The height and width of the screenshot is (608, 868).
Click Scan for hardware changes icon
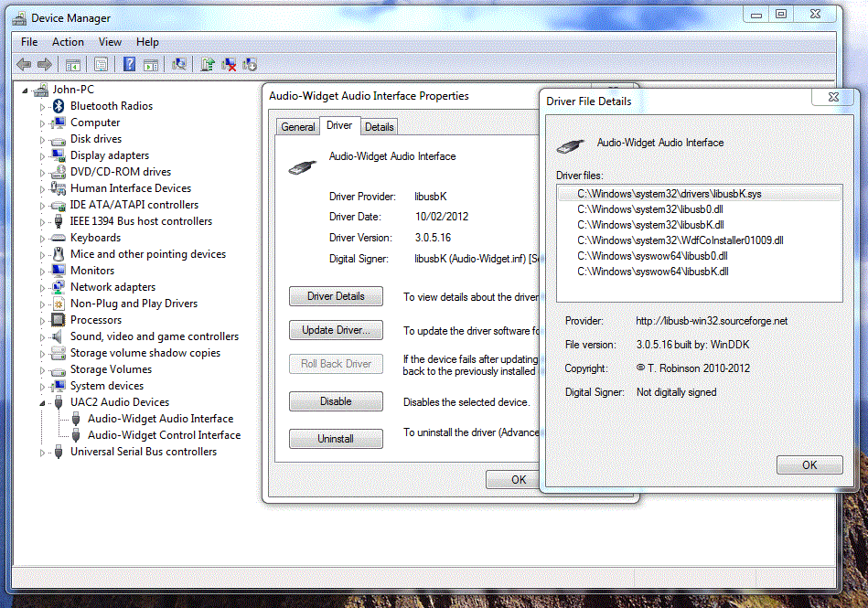pyautogui.click(x=178, y=65)
